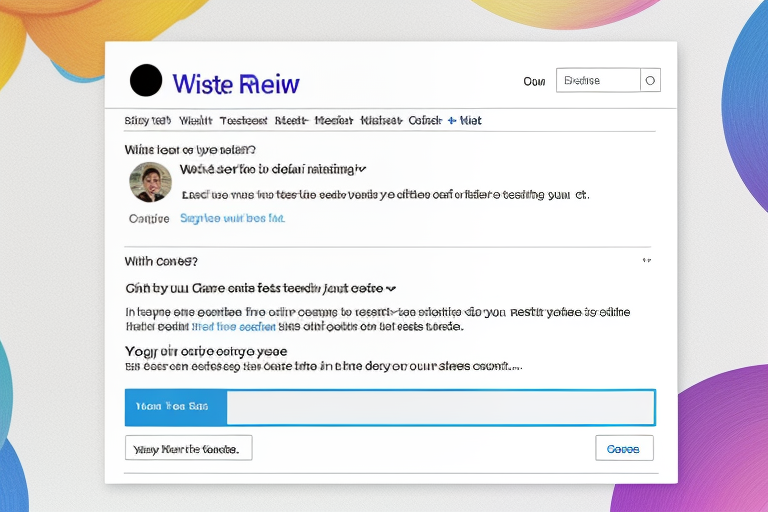Click blue link next to Oantive
768x512 pixels.
(232, 219)
